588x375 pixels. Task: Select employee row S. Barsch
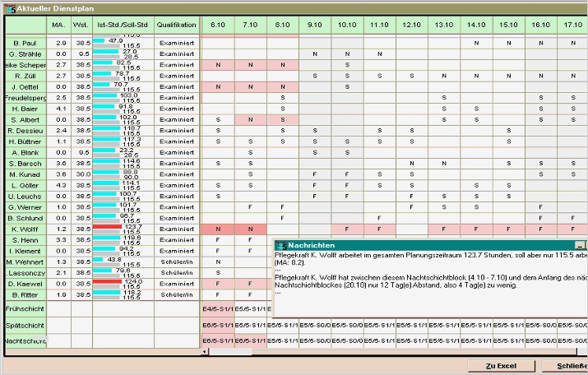click(x=25, y=164)
